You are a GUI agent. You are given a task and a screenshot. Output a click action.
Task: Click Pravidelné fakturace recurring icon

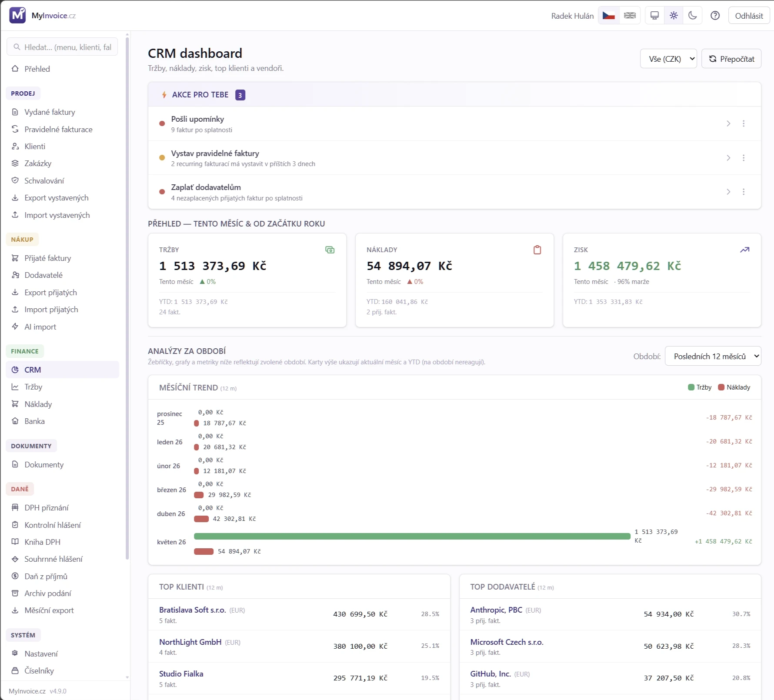pos(15,129)
